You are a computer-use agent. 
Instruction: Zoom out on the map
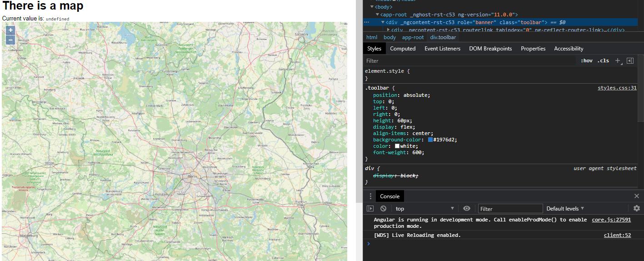pyautogui.click(x=10, y=40)
